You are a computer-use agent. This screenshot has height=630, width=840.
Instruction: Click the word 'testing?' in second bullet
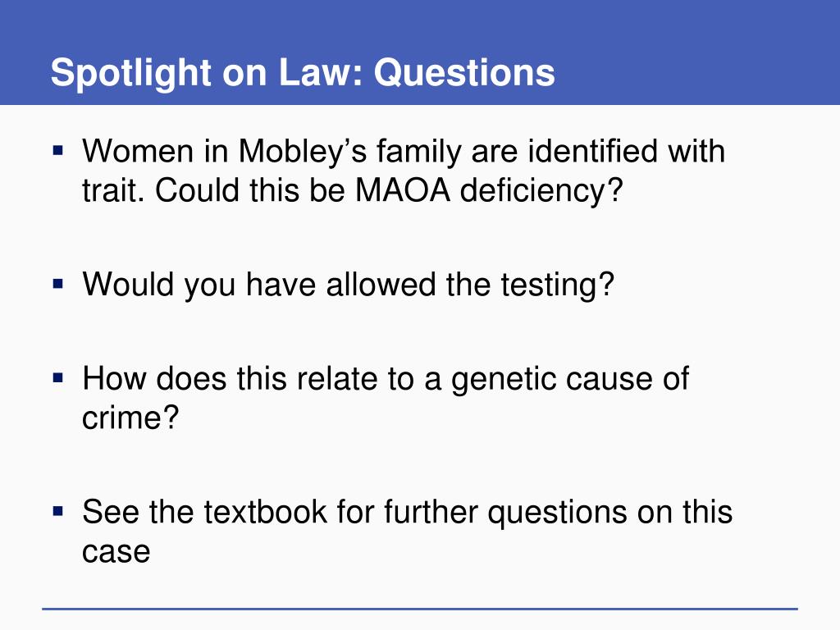click(557, 285)
